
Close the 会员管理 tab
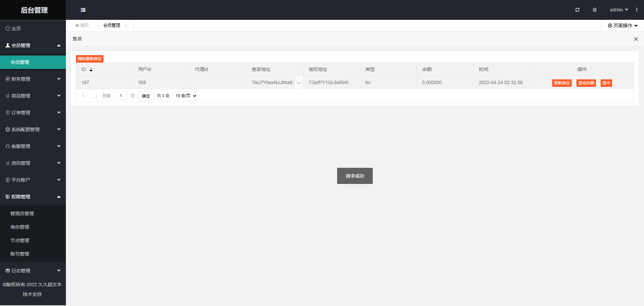126,26
